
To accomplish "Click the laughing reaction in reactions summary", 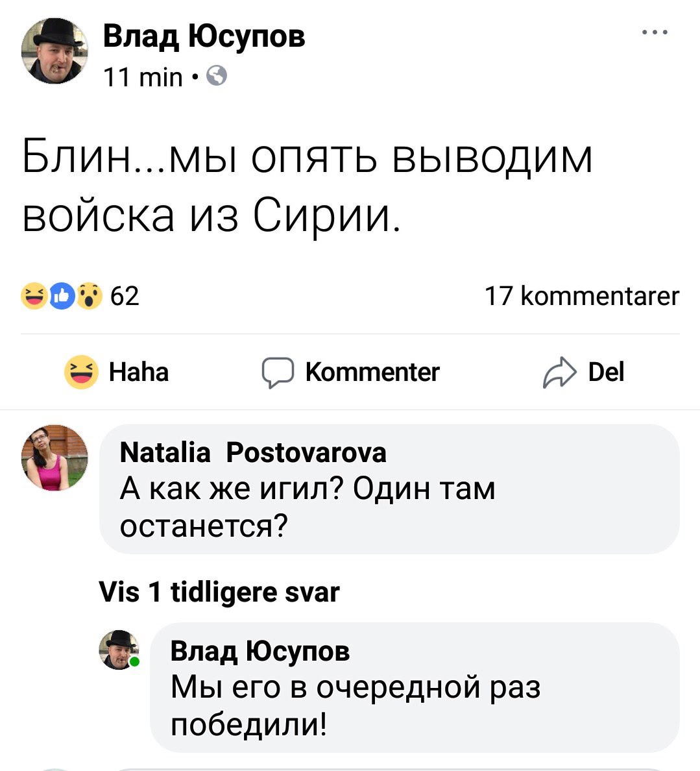I will [33, 296].
